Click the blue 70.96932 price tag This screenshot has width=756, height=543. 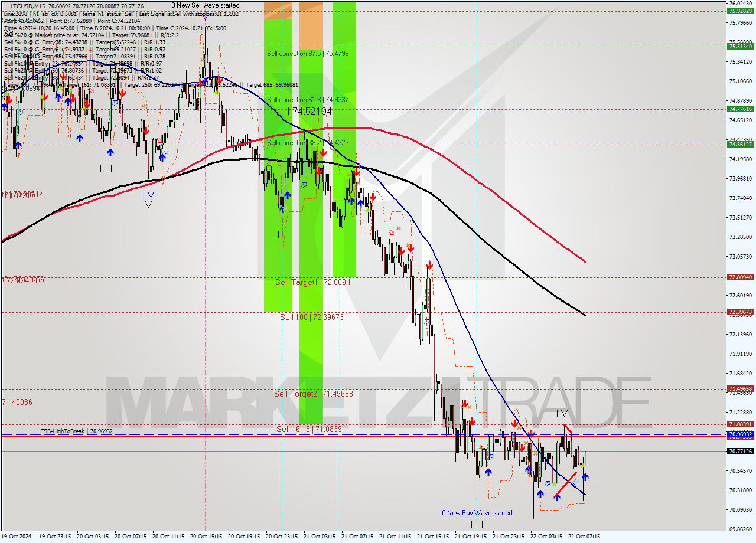(740, 434)
